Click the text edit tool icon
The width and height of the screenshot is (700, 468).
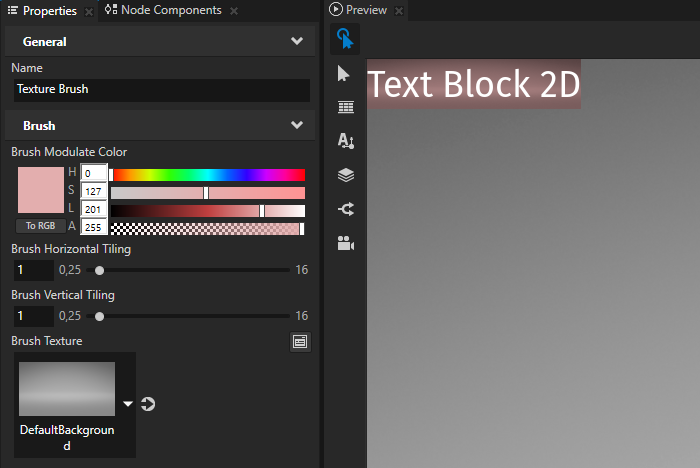(345, 141)
